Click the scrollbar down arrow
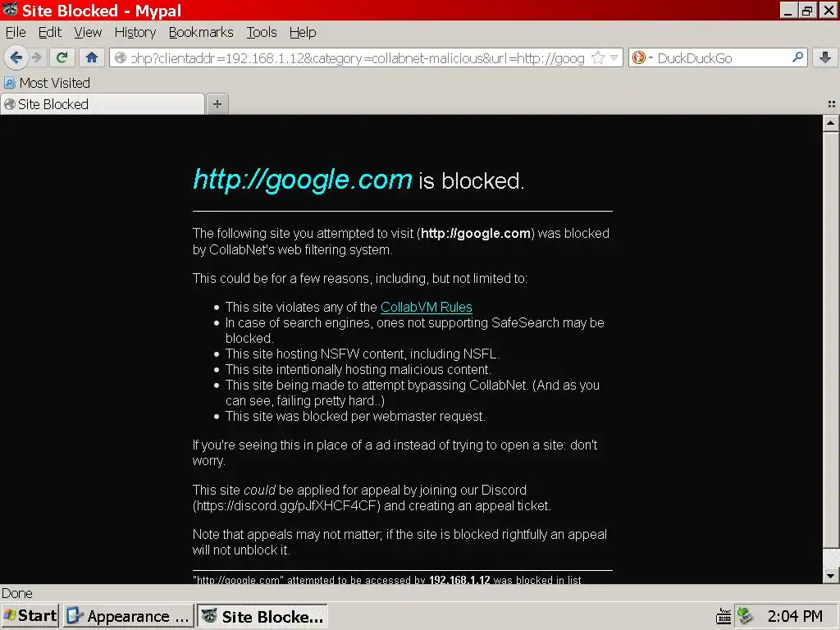840x630 pixels. coord(830,576)
